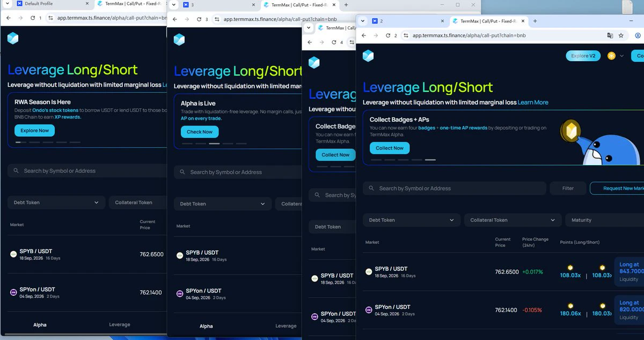Screen dimensions: 644x340
Task: Open Alpha tab in profile 3 window
Action: [x=206, y=326]
